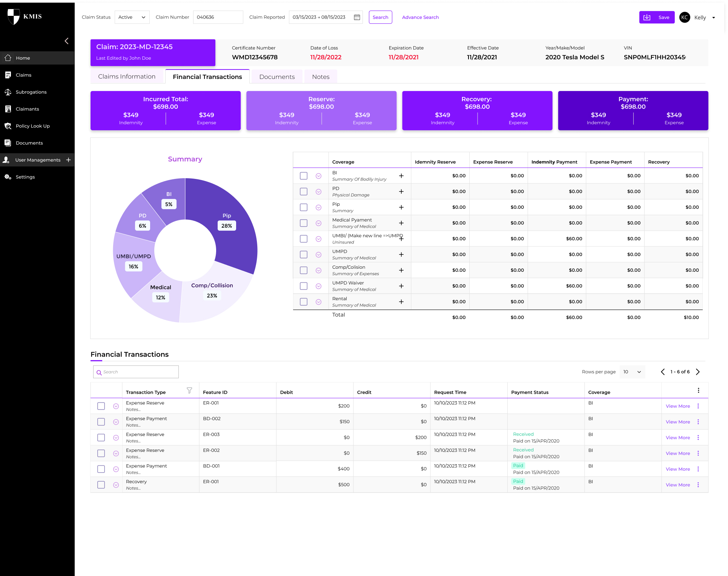Add a new item under BI coverage row
The image size is (728, 576).
click(401, 176)
